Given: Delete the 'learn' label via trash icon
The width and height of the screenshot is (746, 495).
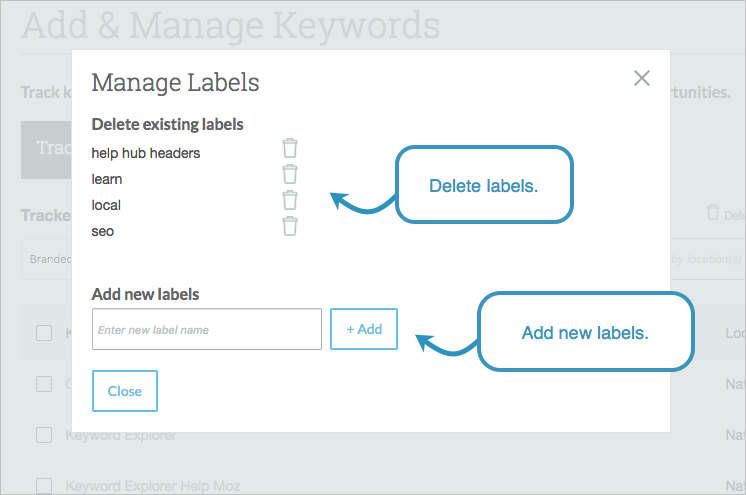Looking at the screenshot, I should [x=290, y=174].
